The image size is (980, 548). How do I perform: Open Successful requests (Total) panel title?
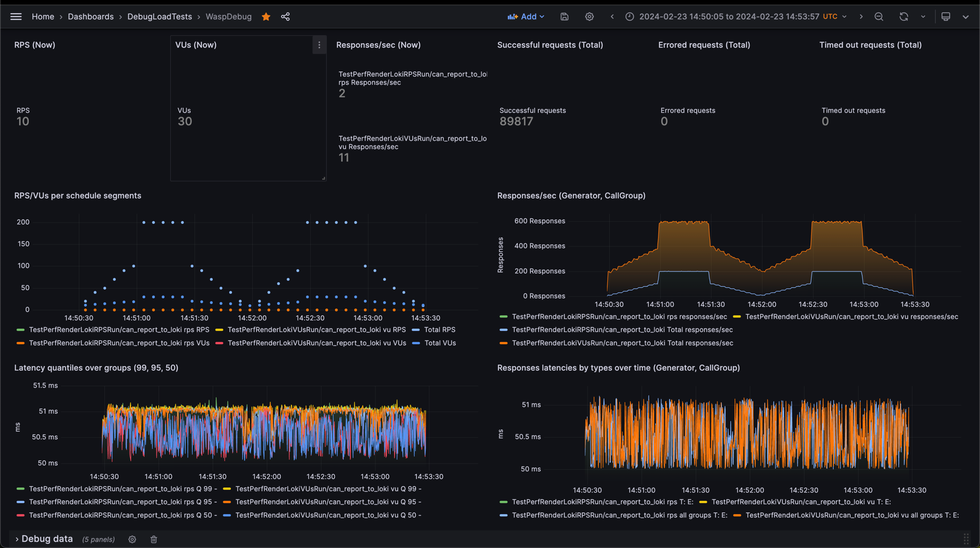click(x=550, y=45)
